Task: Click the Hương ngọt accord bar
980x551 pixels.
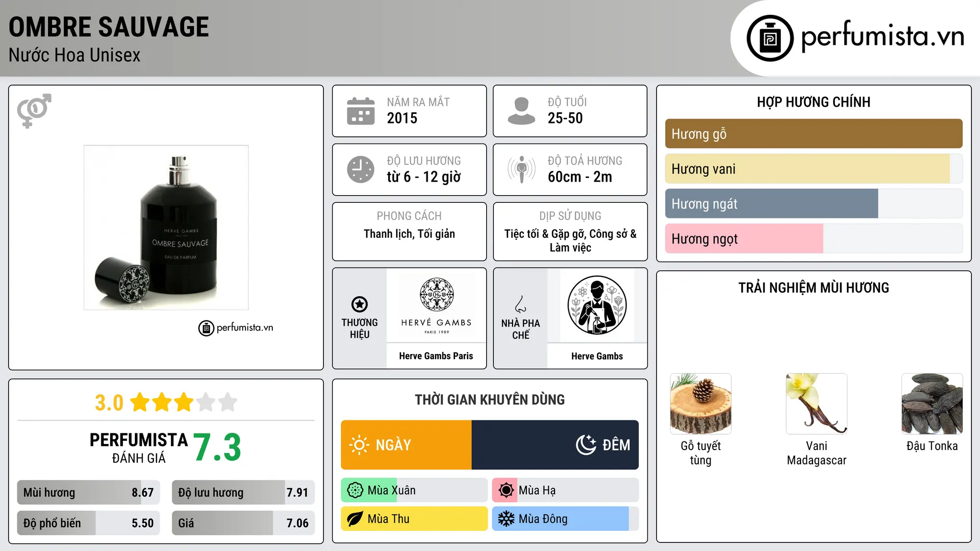Action: [813, 239]
